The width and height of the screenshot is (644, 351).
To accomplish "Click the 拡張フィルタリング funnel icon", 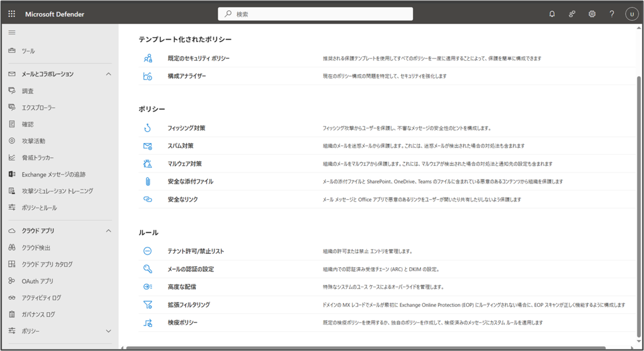I will 148,305.
